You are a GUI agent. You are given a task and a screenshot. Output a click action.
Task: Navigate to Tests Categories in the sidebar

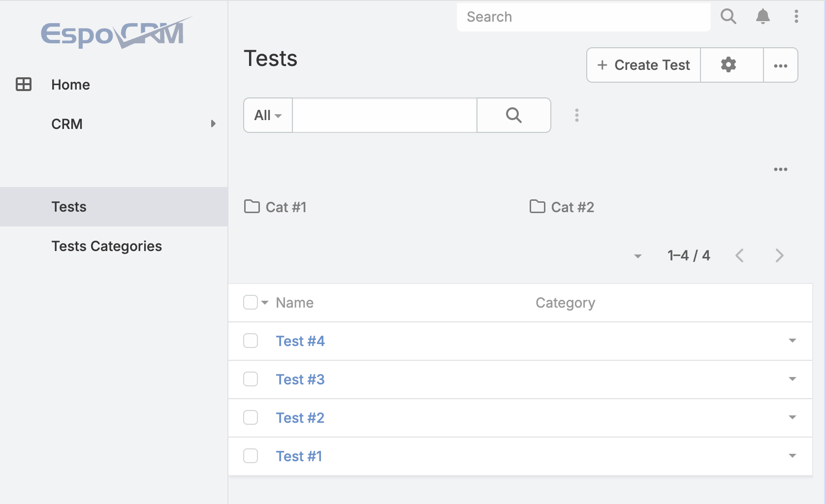(x=106, y=246)
